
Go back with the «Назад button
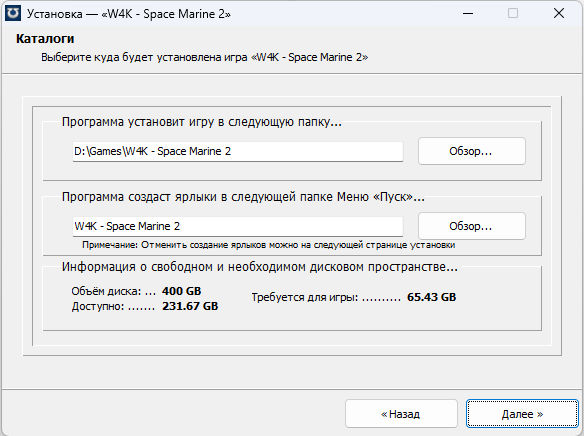tap(401, 414)
